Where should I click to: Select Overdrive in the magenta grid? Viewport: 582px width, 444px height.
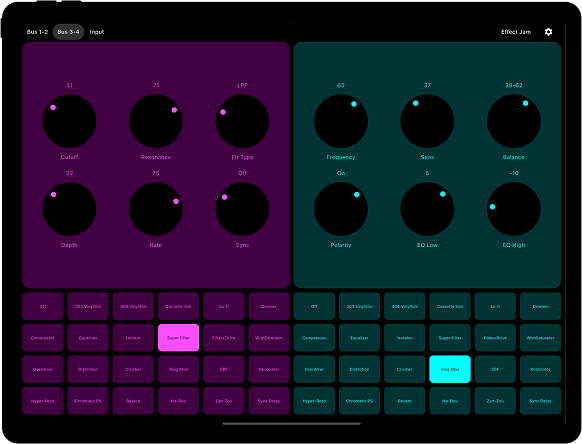(x=43, y=369)
